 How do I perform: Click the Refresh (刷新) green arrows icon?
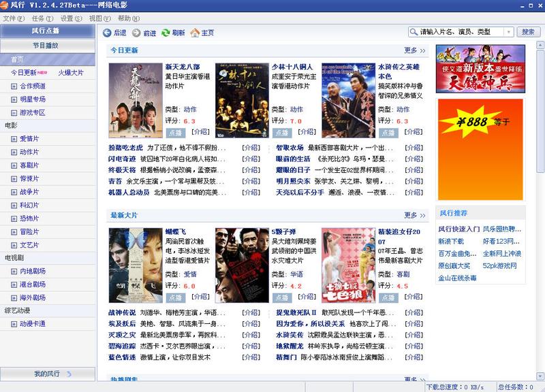click(x=166, y=33)
